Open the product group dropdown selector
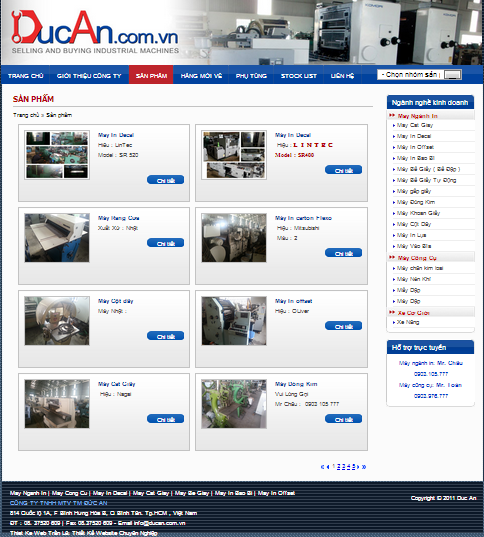Screen dimensions: 484x537 [419, 74]
